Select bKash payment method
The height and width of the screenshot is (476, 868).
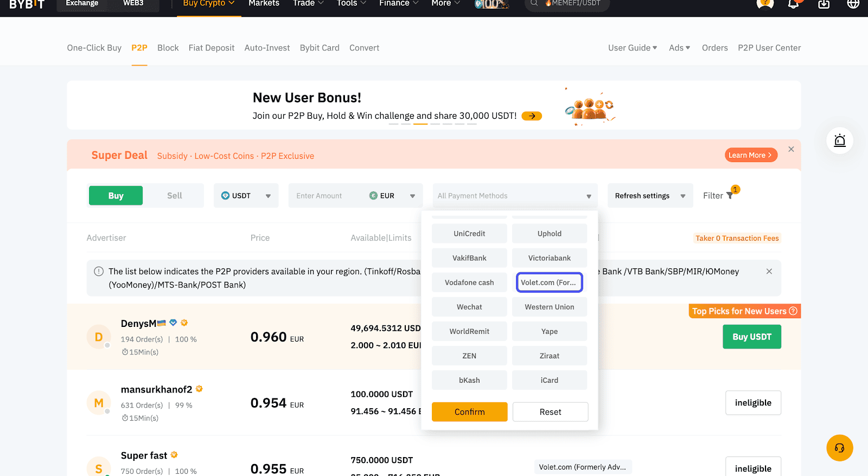[469, 380]
